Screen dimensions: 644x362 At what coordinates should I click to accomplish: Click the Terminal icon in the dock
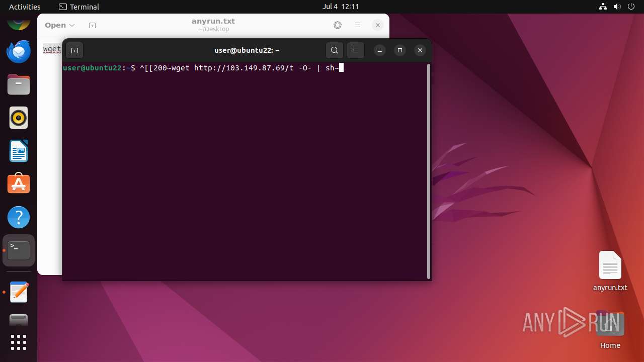(19, 250)
